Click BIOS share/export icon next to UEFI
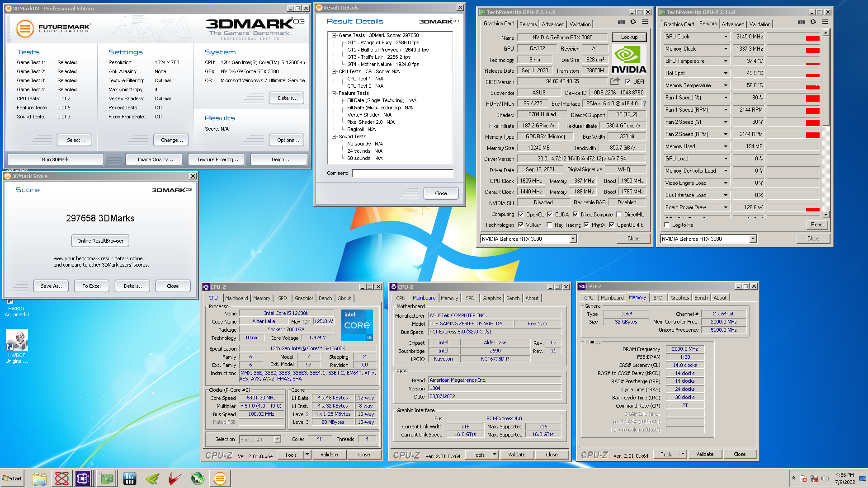This screenshot has height=488, width=868. pyautogui.click(x=615, y=81)
